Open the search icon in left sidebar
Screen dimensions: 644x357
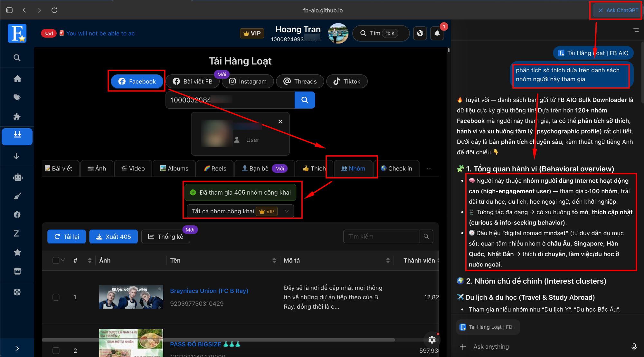pos(17,58)
